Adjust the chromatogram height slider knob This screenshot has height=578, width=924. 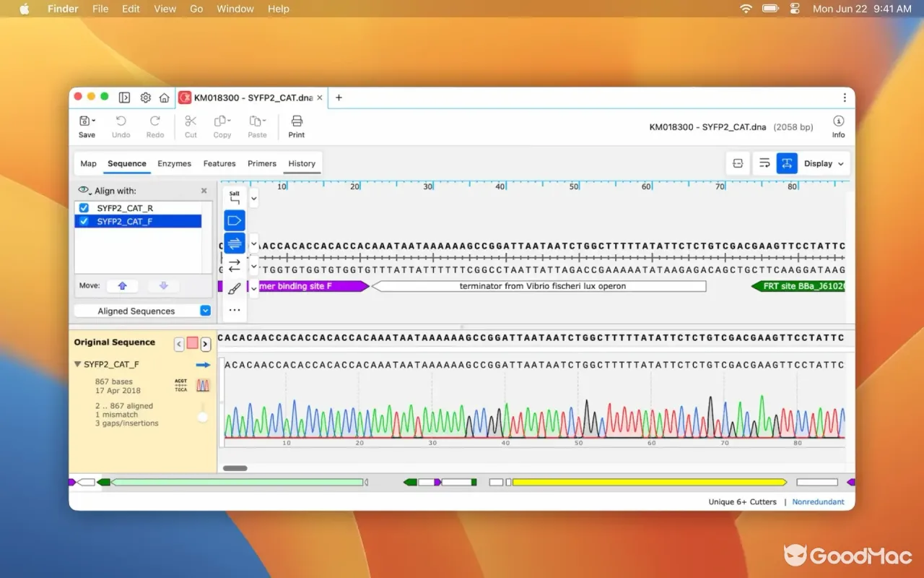point(203,417)
